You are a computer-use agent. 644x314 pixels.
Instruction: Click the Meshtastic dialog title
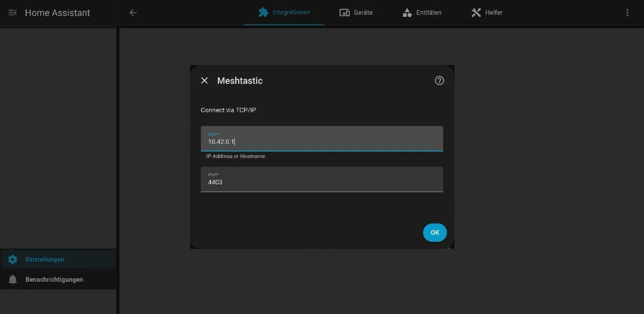pos(240,81)
